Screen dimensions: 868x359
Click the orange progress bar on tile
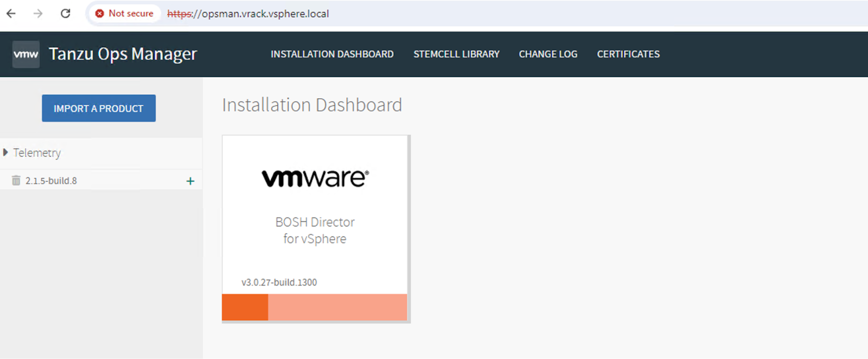point(315,307)
